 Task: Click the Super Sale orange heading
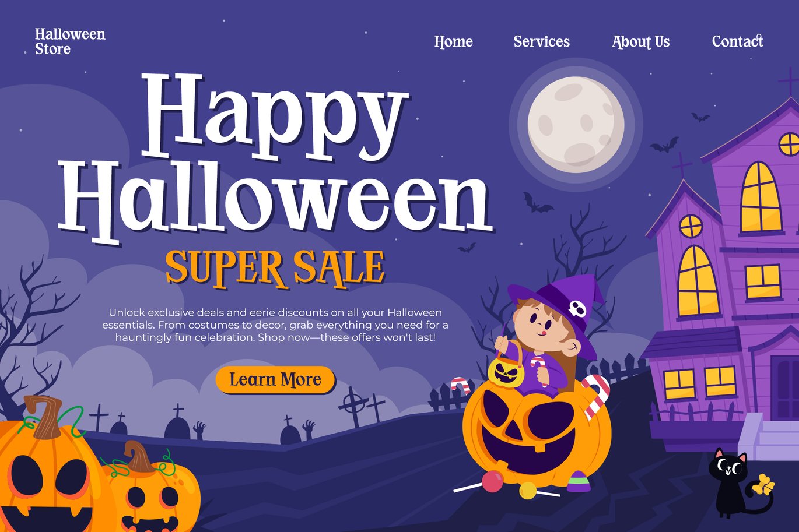275,268
